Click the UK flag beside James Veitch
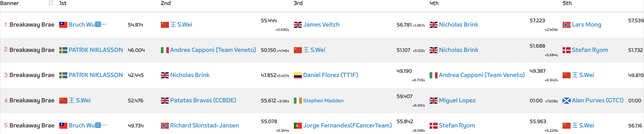The width and height of the screenshot is (644, 134). click(x=298, y=25)
